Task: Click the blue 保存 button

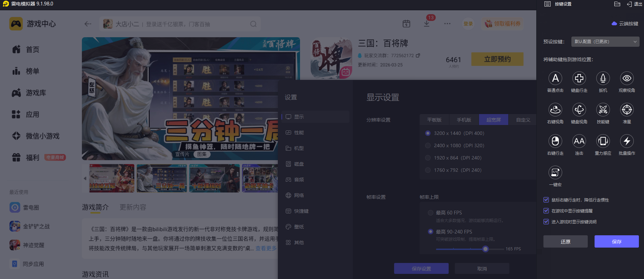Action: click(x=616, y=241)
